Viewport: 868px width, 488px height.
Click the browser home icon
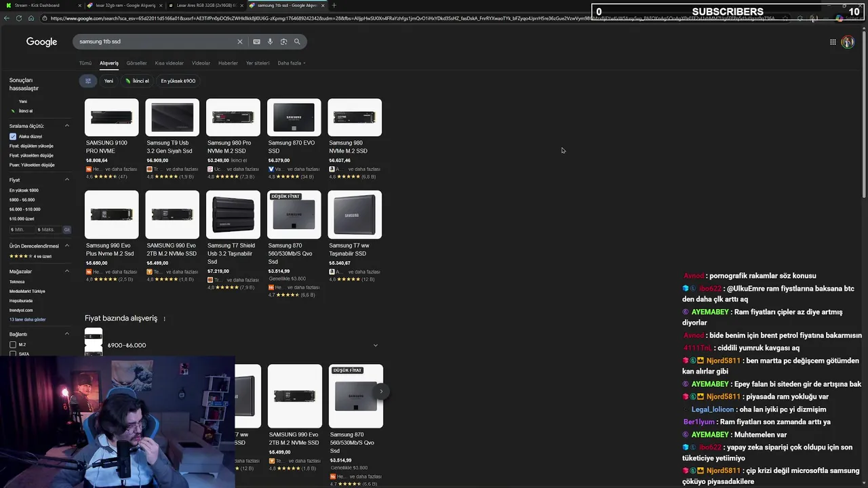[x=31, y=18]
